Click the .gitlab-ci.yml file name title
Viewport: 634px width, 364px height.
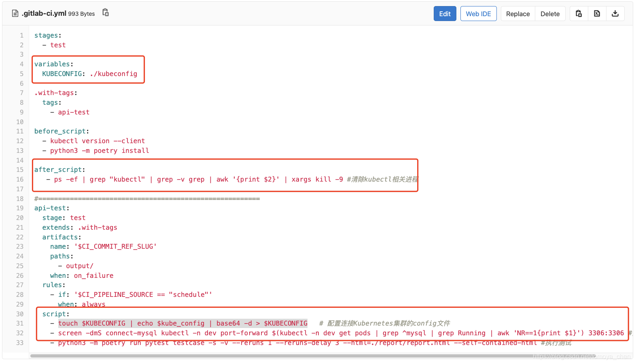tap(44, 13)
